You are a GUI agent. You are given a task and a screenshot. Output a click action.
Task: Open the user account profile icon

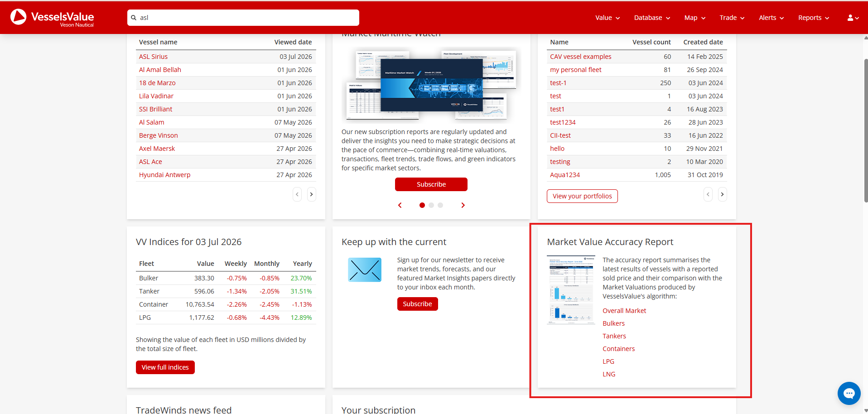pyautogui.click(x=853, y=18)
